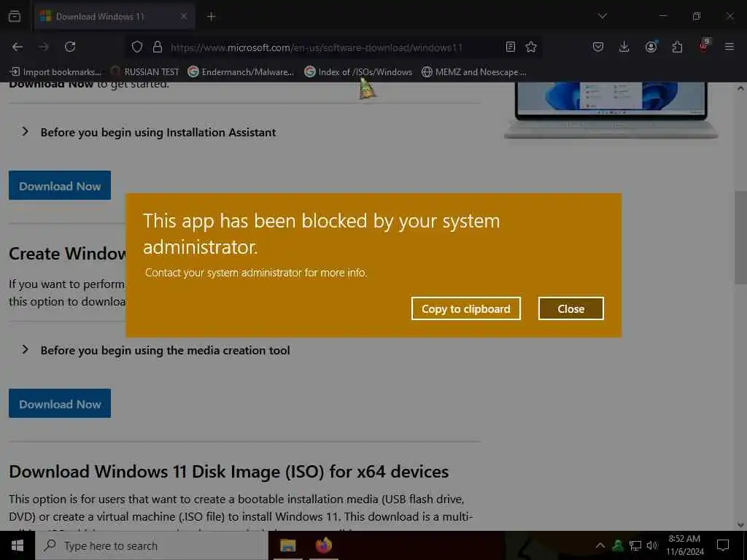Copy the error to clipboard
The width and height of the screenshot is (747, 560).
[x=465, y=308]
